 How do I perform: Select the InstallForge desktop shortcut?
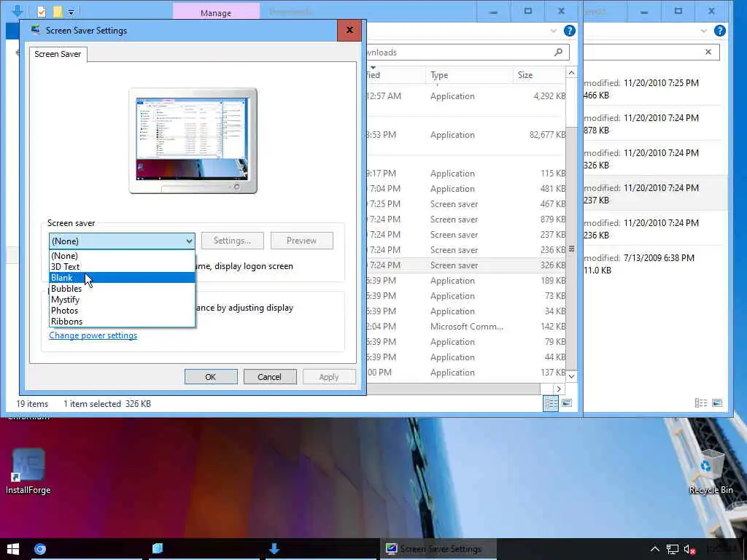[28, 472]
